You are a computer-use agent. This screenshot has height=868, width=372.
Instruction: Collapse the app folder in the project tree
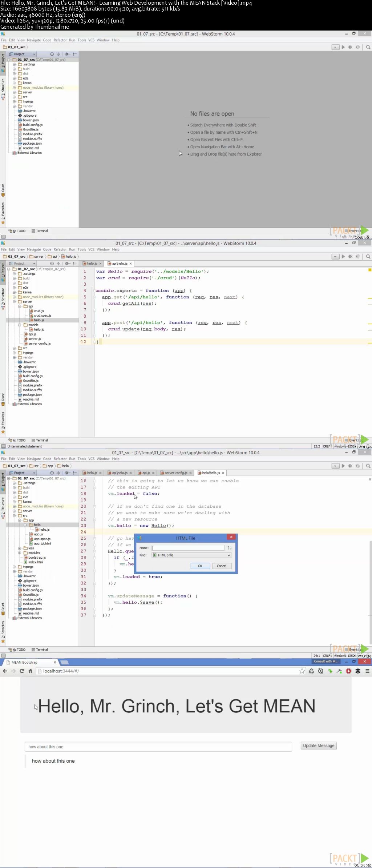tap(20, 520)
